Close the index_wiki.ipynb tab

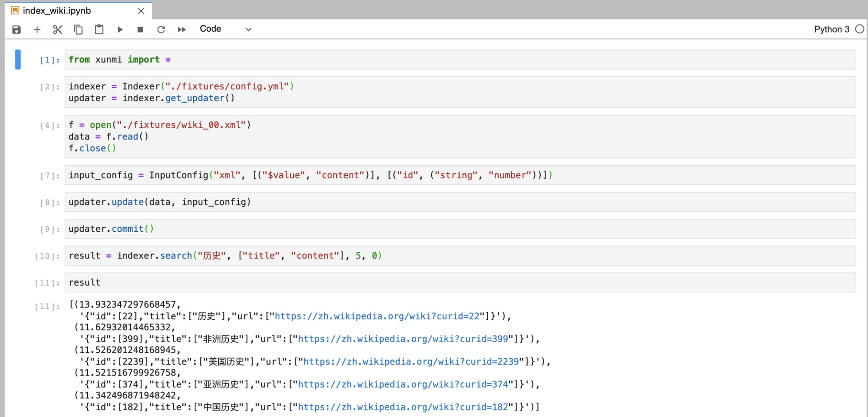pos(141,11)
